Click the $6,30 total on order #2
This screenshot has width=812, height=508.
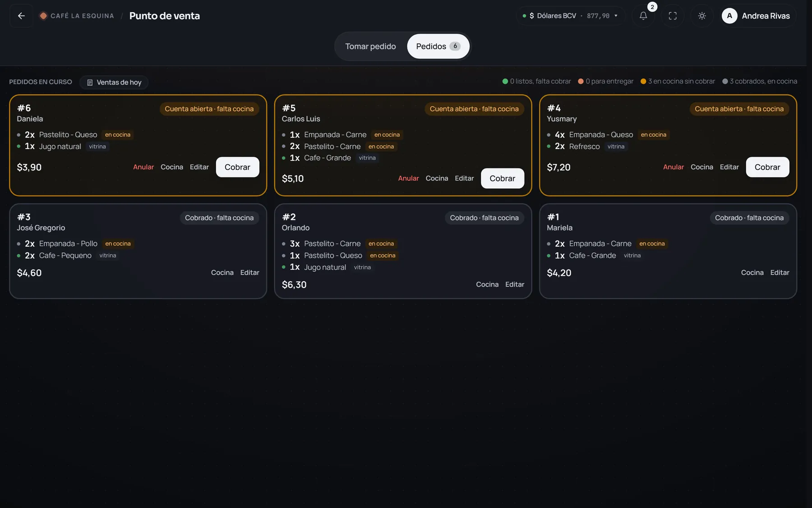294,285
